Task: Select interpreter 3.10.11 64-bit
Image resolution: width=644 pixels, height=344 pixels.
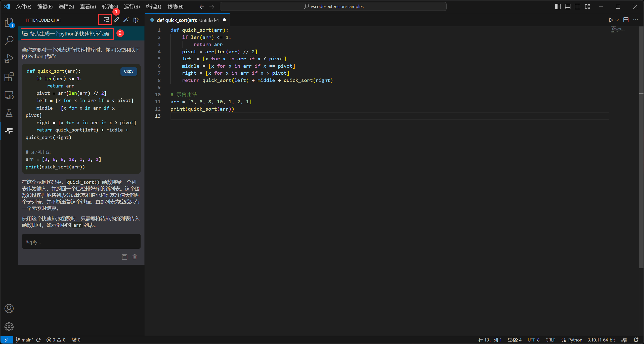Action: (x=601, y=340)
